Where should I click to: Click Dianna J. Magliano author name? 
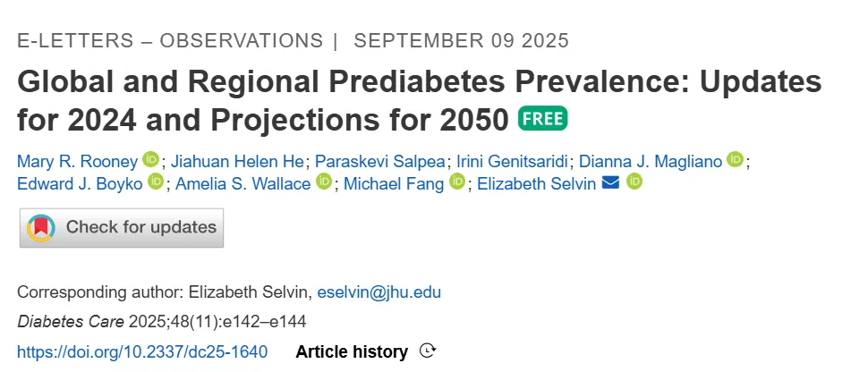point(651,161)
